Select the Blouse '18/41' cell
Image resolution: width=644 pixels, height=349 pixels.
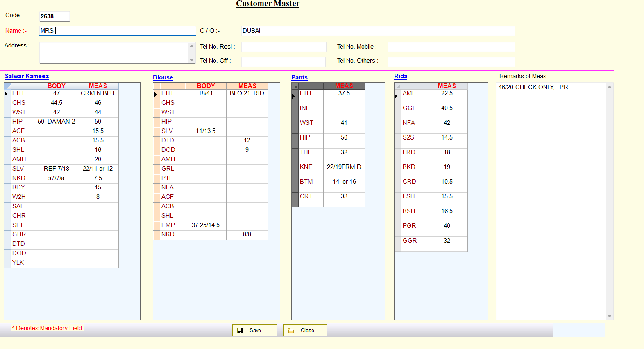click(x=206, y=94)
